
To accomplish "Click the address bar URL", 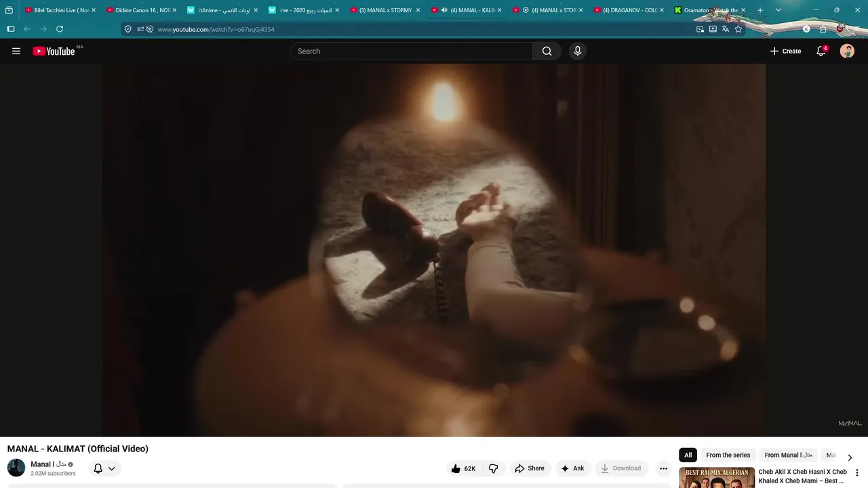I will point(216,29).
